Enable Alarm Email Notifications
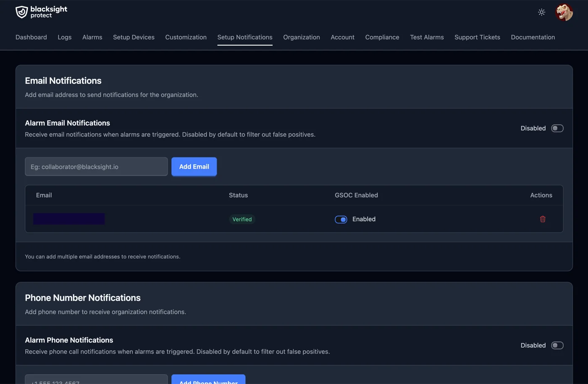The height and width of the screenshot is (384, 588). 557,128
